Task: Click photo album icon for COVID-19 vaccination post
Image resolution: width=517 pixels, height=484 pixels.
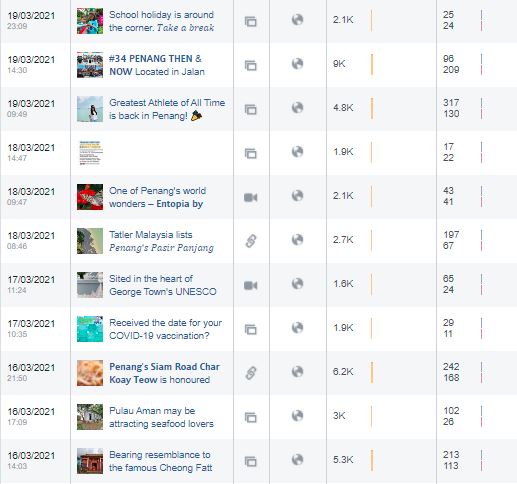Action: coord(251,329)
